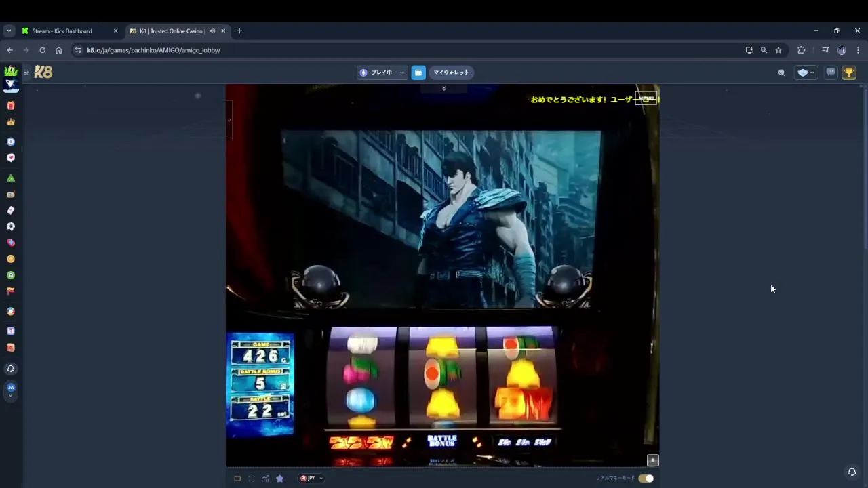Reload the page
The height and width of the screenshot is (488, 868).
42,50
